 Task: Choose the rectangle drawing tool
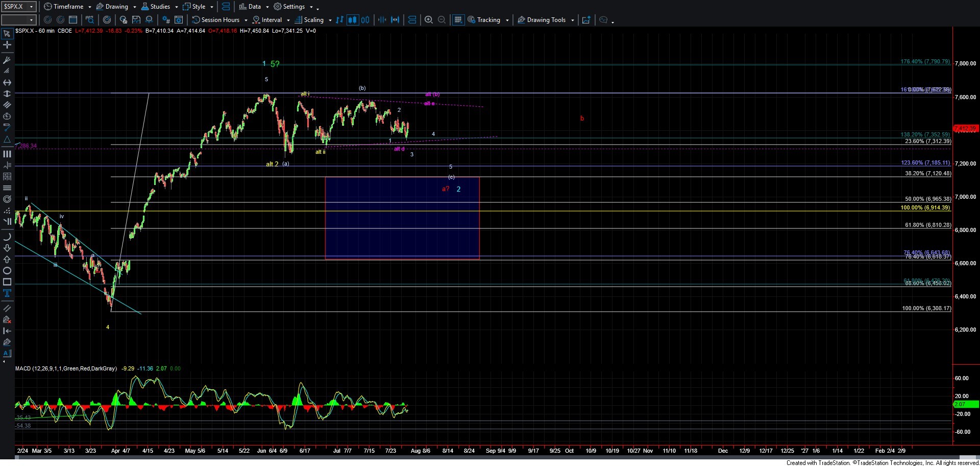click(7, 282)
